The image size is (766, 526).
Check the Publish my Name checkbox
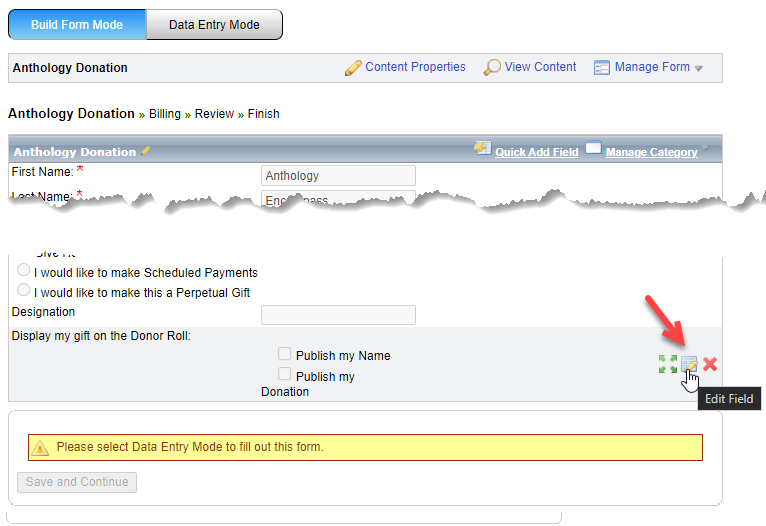[x=285, y=354]
